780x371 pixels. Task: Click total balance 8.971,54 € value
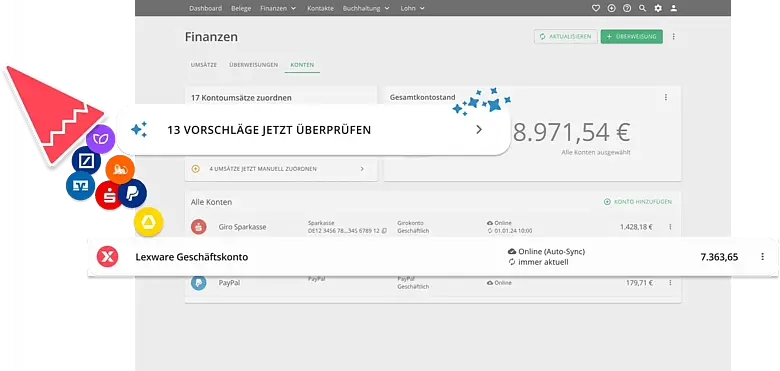572,132
